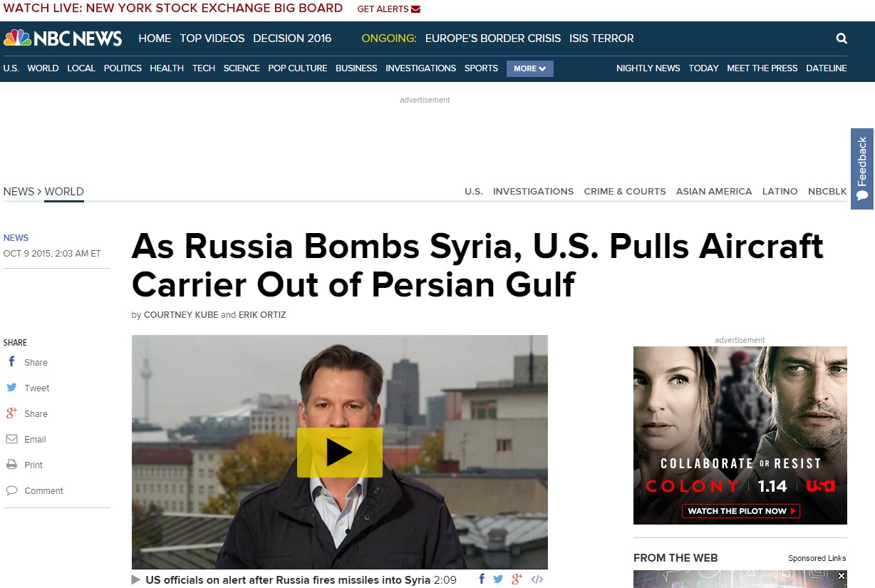875x588 pixels.
Task: Click the GET ALERTS link text
Action: coord(383,9)
